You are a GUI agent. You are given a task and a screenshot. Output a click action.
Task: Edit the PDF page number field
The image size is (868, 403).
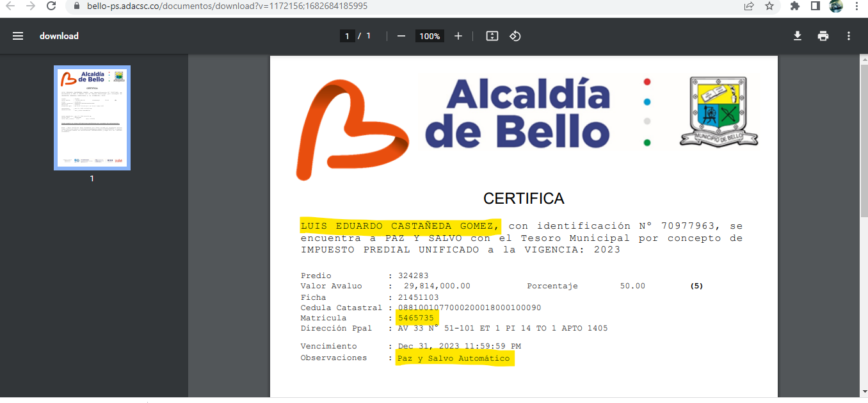point(347,36)
